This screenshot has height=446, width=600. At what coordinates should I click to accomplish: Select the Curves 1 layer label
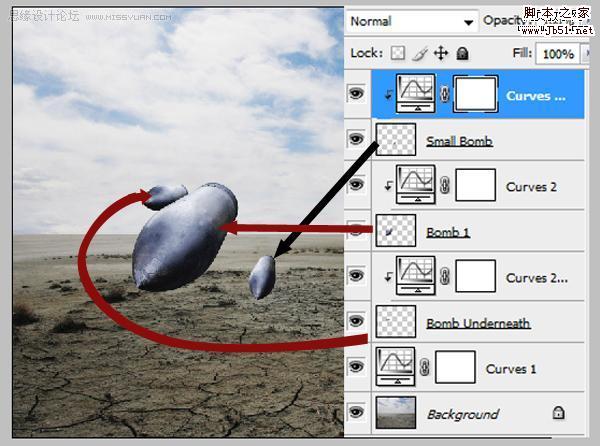click(511, 369)
